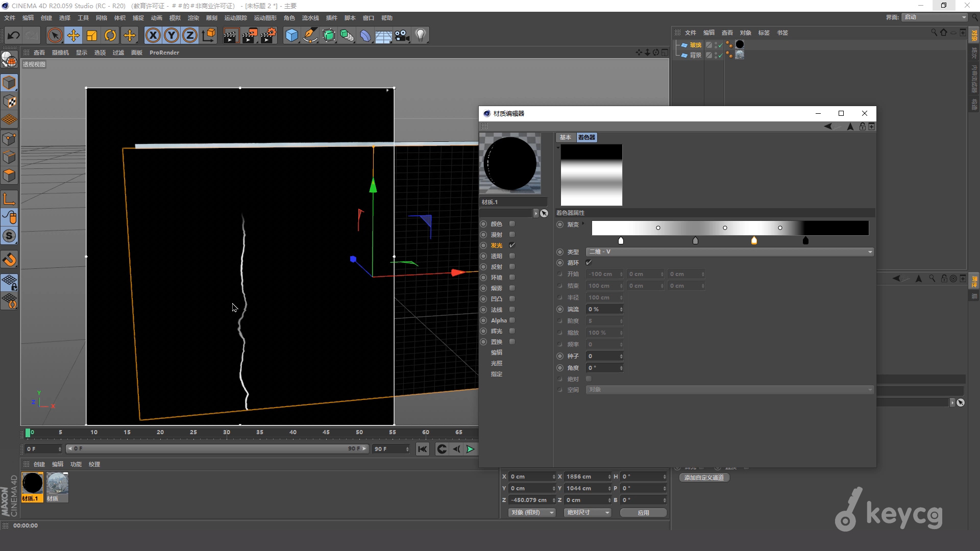The height and width of the screenshot is (551, 980).
Task: Select the orange gradient knot
Action: point(754,240)
